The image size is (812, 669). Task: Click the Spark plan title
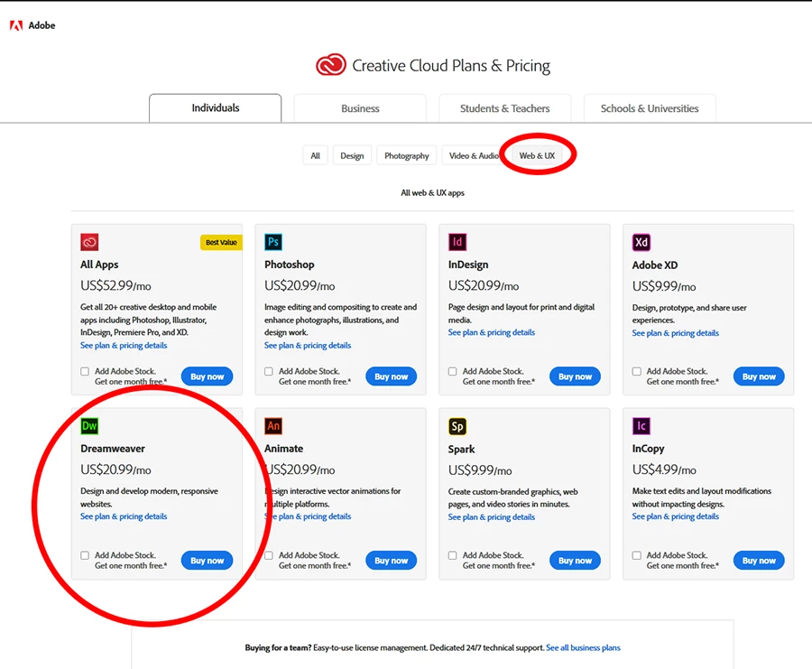(461, 449)
